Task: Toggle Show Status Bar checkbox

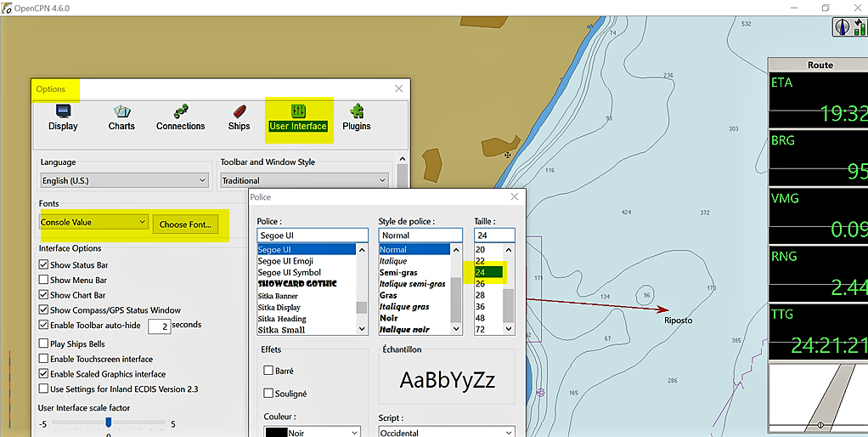Action: click(x=43, y=264)
